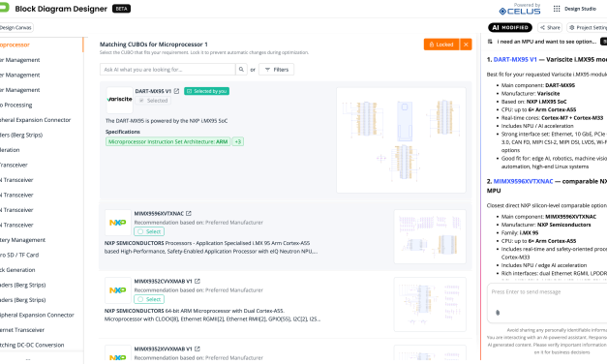The height and width of the screenshot is (364, 607).
Task: Click the MIMX9352CVVXMAB V1 card title
Action: tap(163, 282)
